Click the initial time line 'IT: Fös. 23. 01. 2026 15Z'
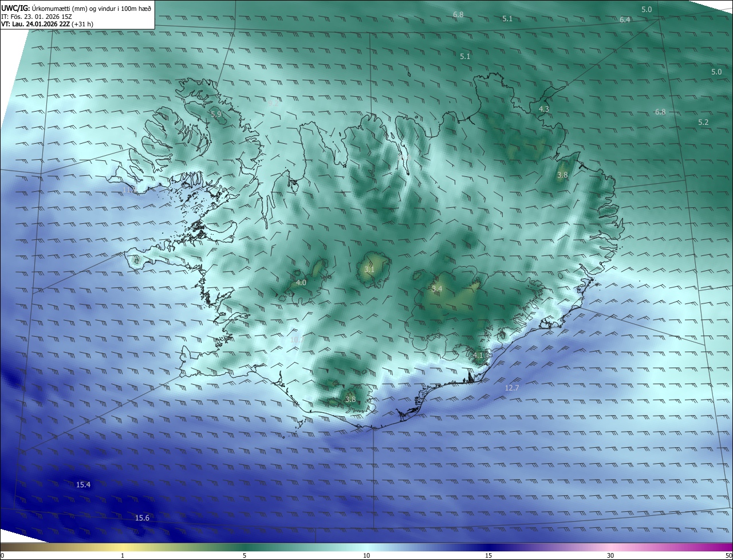 tap(37, 16)
